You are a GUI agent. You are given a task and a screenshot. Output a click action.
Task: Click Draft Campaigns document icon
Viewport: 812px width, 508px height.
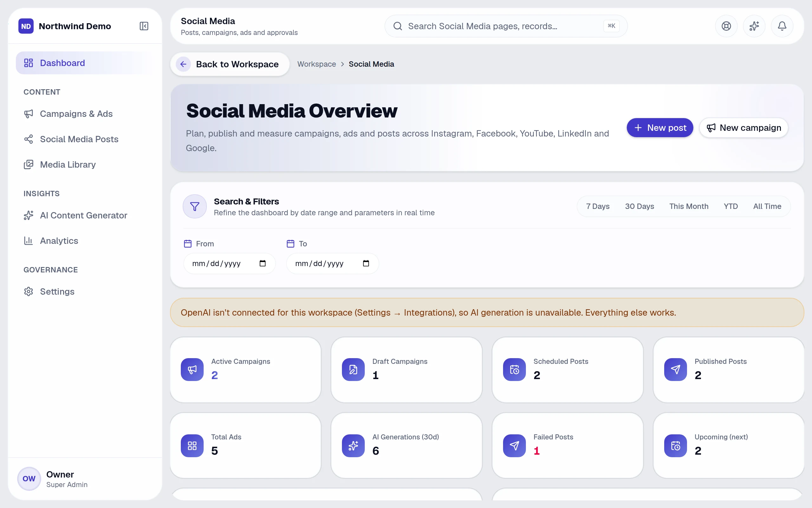pyautogui.click(x=353, y=370)
